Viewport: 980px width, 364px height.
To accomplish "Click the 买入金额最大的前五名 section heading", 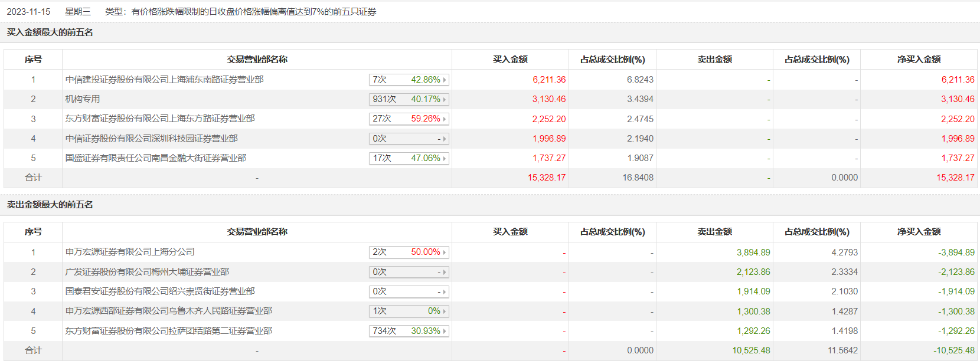I will pos(50,32).
